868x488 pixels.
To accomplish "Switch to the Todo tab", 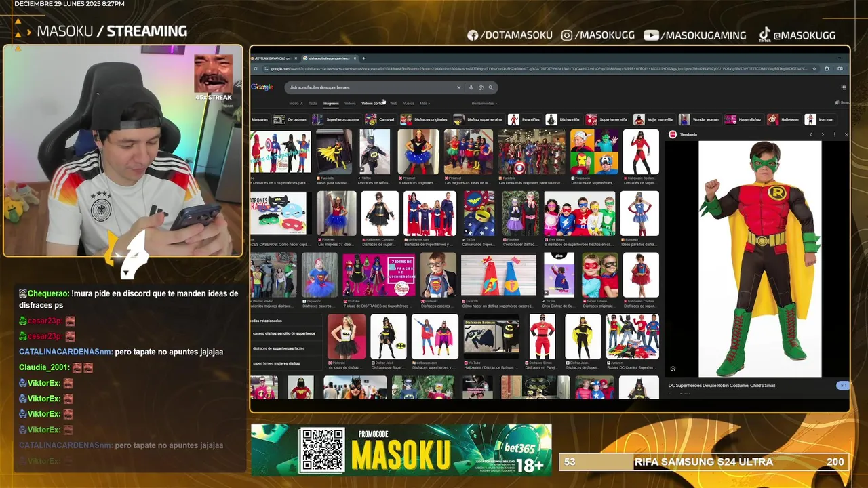I will coord(313,103).
